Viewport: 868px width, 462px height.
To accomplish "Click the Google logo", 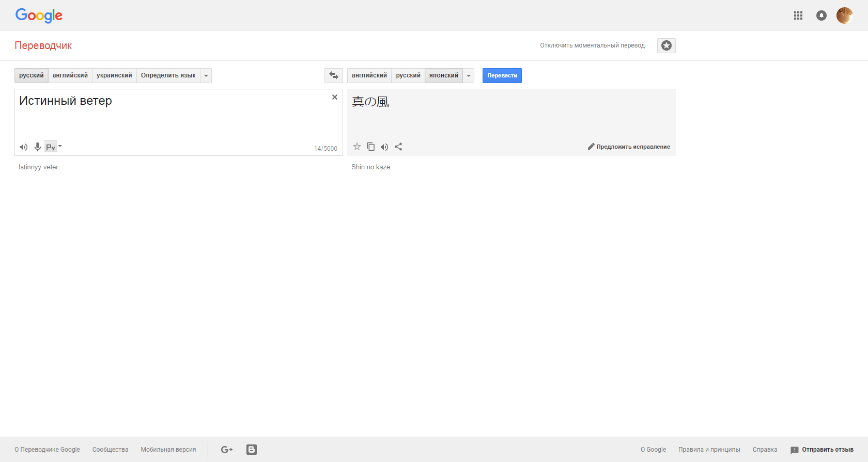I will click(x=39, y=15).
